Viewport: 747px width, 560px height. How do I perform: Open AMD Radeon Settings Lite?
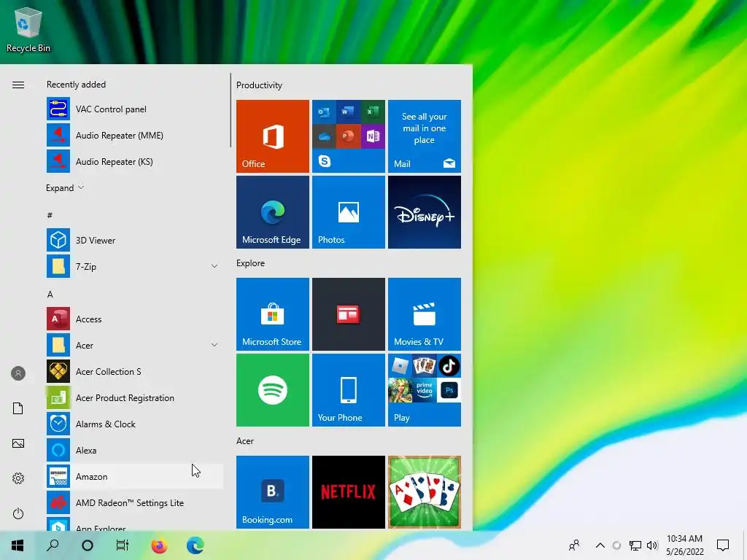point(134,502)
